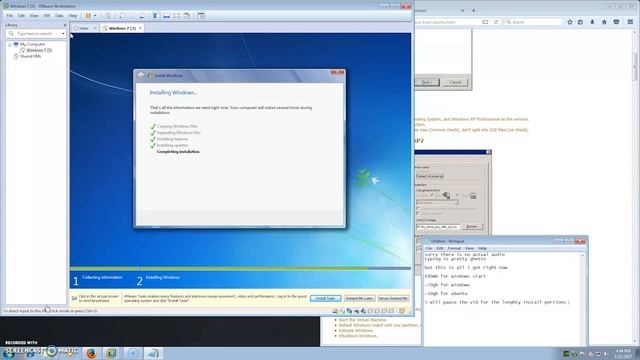Go to Firefox home page
The width and height of the screenshot is (640, 360).
tap(604, 22)
